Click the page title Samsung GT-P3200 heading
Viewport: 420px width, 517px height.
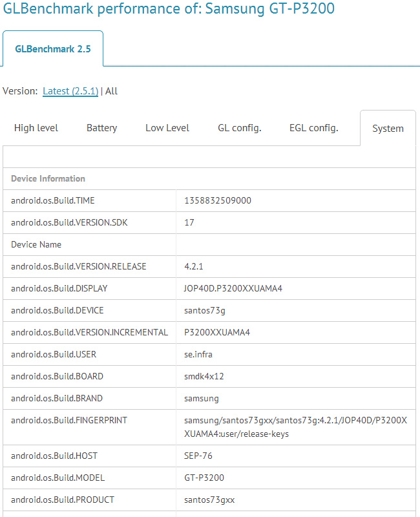pos(169,9)
